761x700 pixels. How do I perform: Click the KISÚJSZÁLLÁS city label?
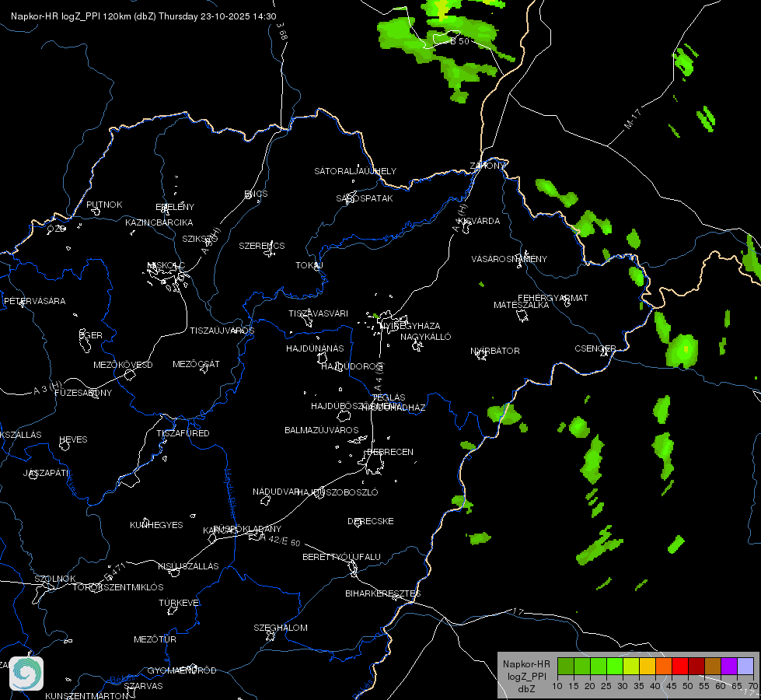(x=188, y=566)
